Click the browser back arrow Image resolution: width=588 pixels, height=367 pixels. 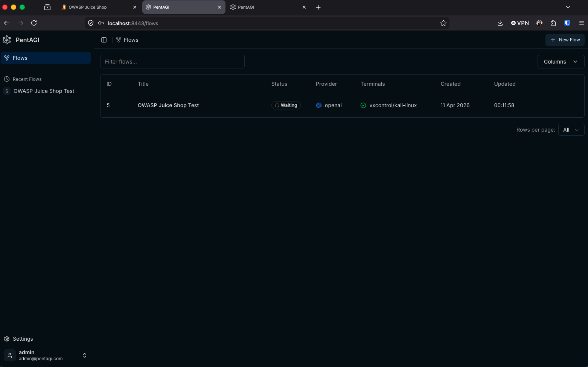[x=7, y=23]
